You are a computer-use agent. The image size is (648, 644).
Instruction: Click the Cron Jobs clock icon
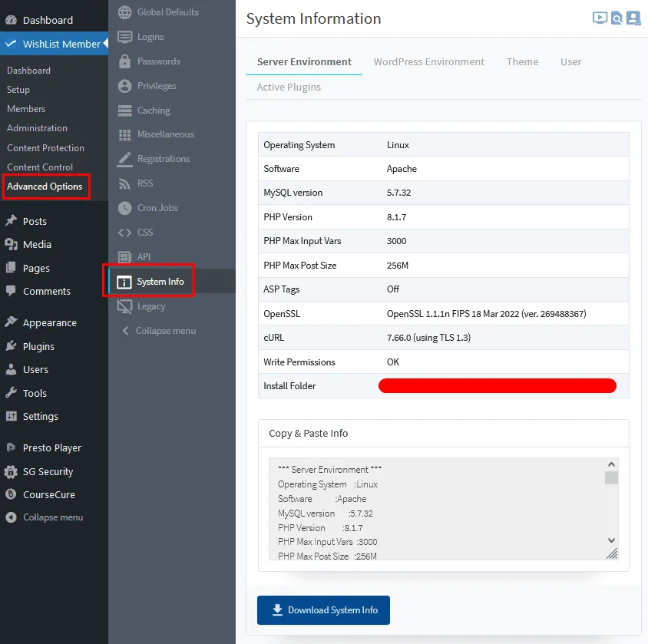click(x=124, y=208)
